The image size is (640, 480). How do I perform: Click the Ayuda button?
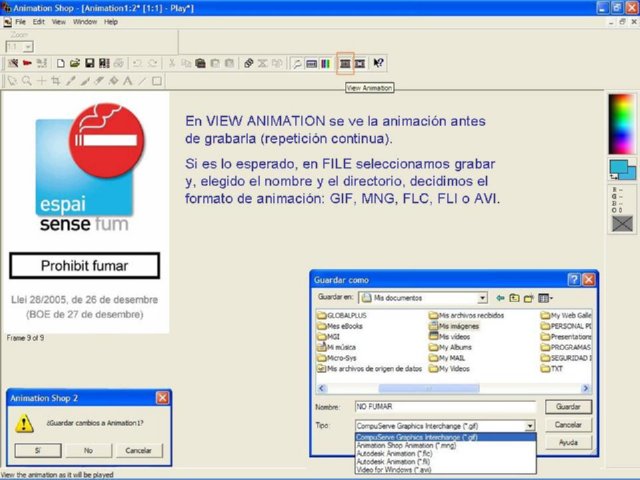568,442
